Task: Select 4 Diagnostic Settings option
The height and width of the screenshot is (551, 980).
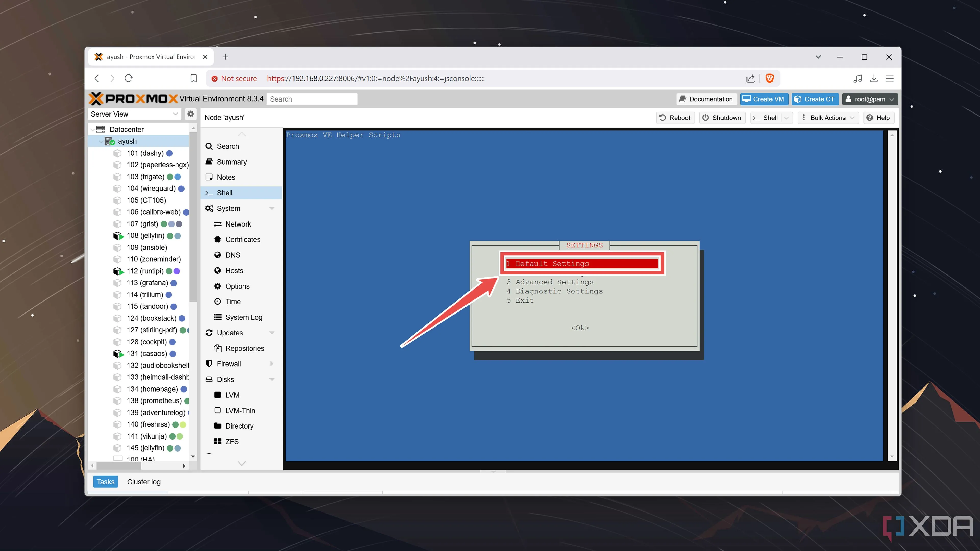Action: pos(554,291)
